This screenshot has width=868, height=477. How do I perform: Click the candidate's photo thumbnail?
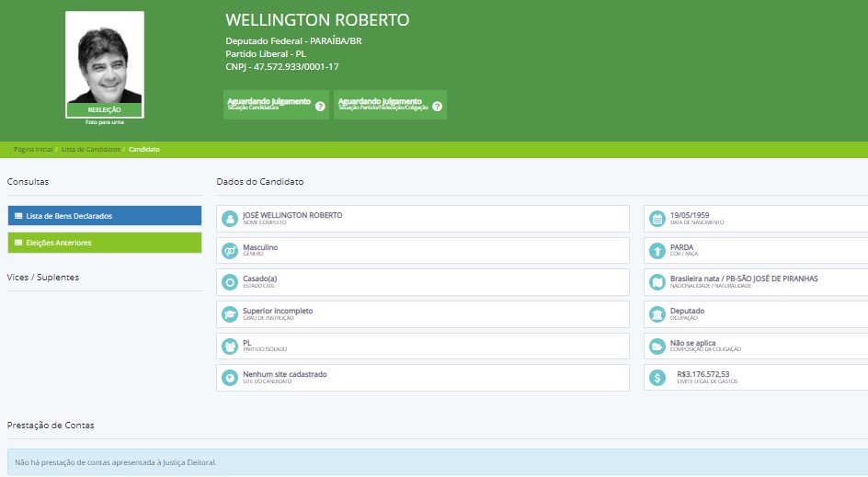pyautogui.click(x=105, y=61)
